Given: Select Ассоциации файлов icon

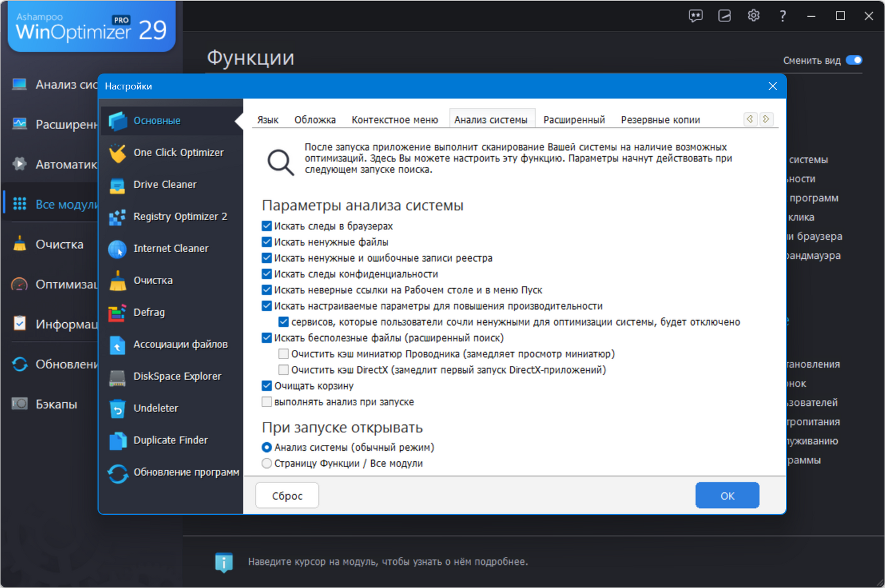Looking at the screenshot, I should pyautogui.click(x=118, y=344).
